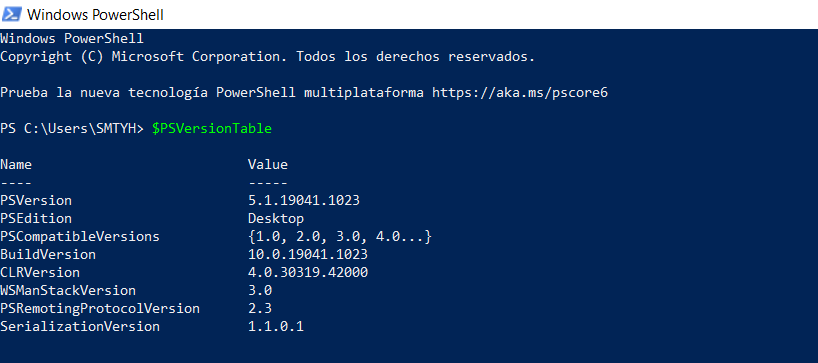This screenshot has width=818, height=363.
Task: Click the green $PSVersionTable command text
Action: point(212,129)
